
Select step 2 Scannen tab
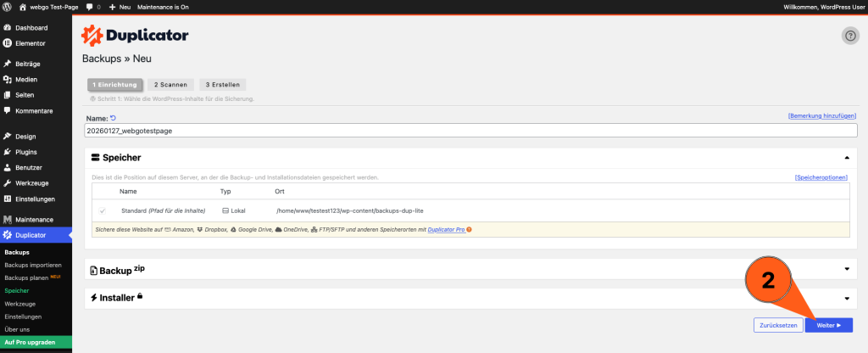point(171,85)
